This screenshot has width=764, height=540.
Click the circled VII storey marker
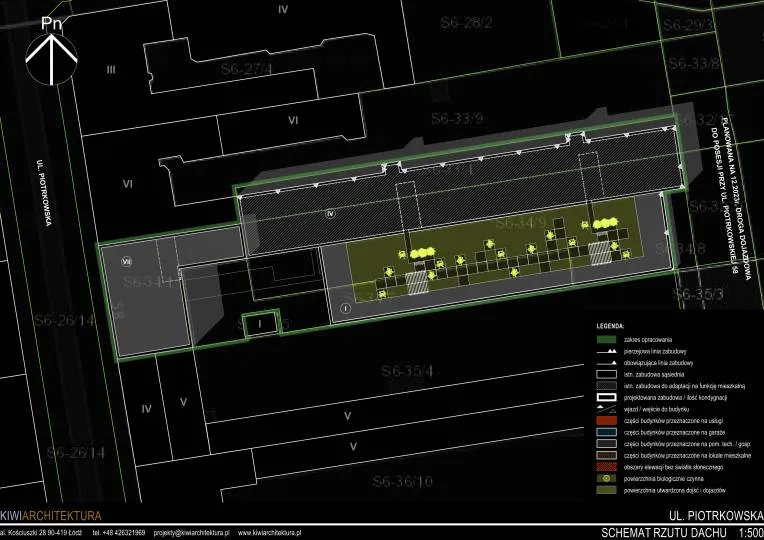(x=127, y=260)
